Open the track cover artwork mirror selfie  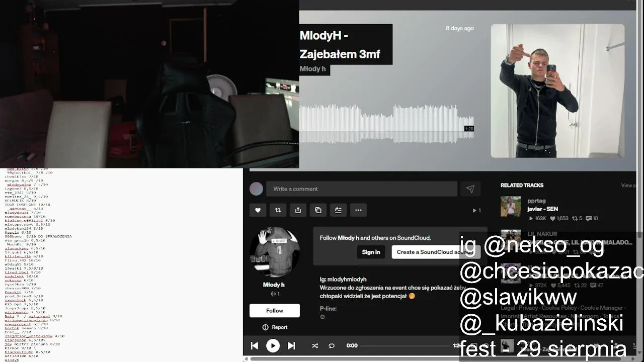[557, 91]
